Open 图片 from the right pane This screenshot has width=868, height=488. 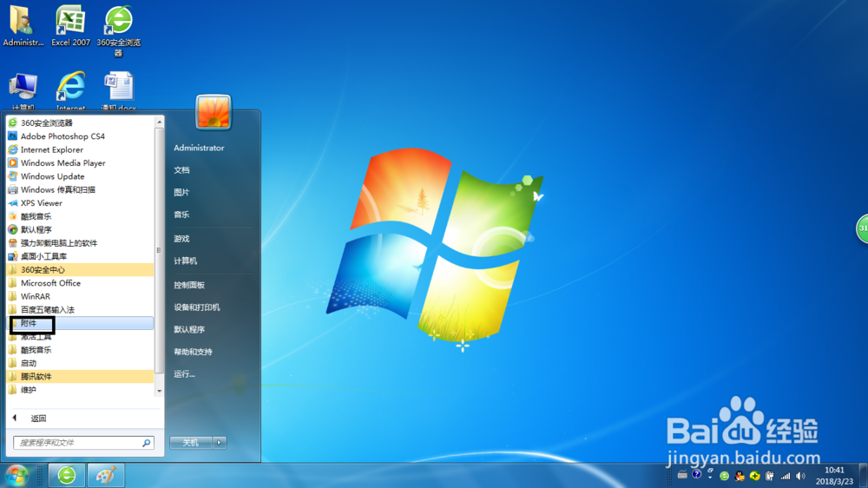(181, 192)
